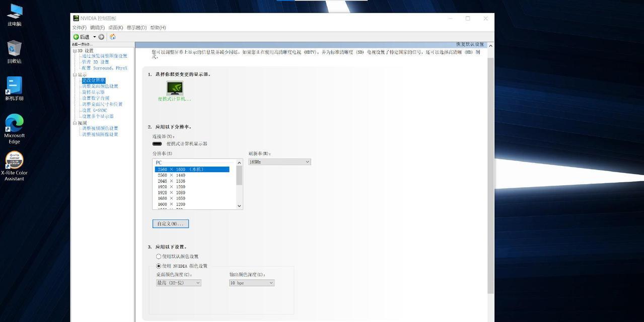Collapse the 显示 tree node
This screenshot has width=644, height=322.
tap(75, 74)
